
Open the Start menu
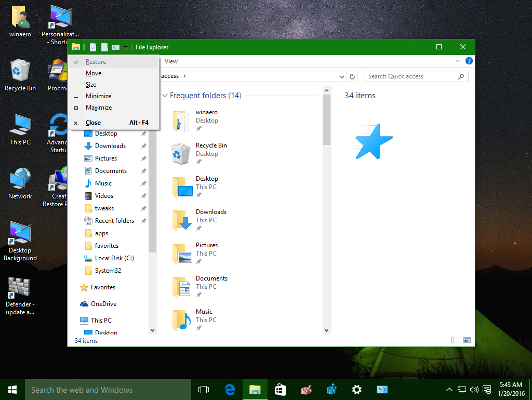(11, 389)
